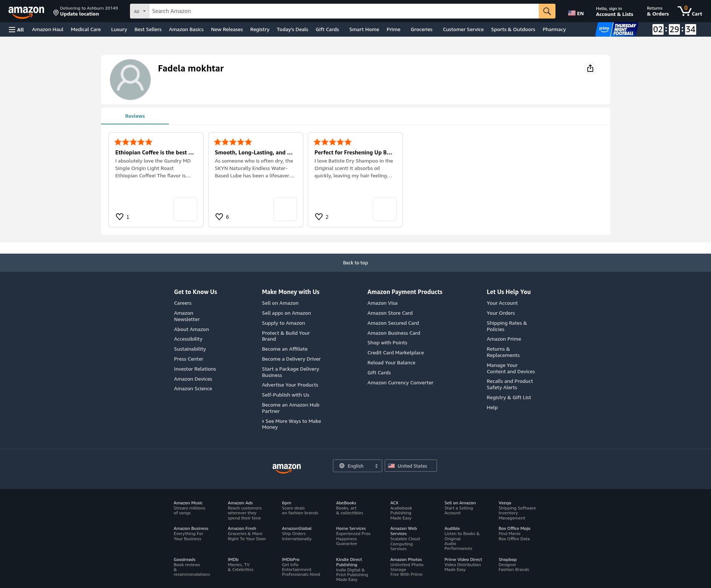This screenshot has width=711, height=588.
Task: Open Smooth, Long-Lasting review title
Action: pyautogui.click(x=254, y=152)
